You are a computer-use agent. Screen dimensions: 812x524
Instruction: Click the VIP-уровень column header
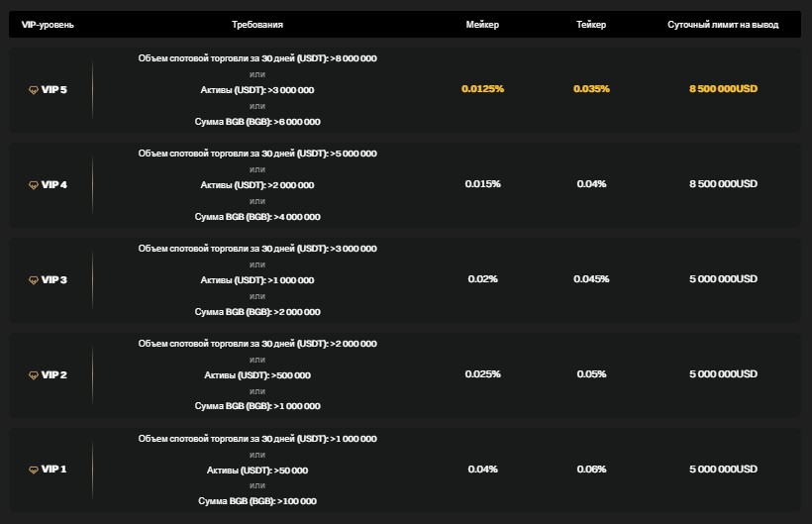pyautogui.click(x=50, y=25)
